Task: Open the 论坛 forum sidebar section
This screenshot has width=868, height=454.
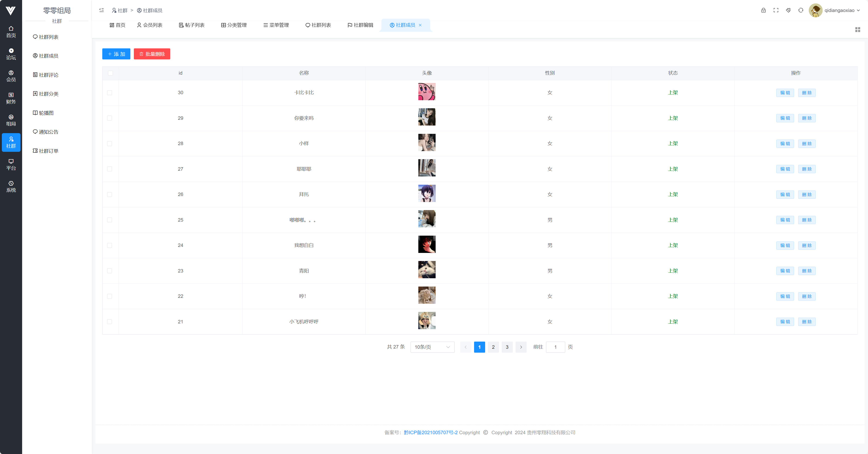Action: click(11, 54)
